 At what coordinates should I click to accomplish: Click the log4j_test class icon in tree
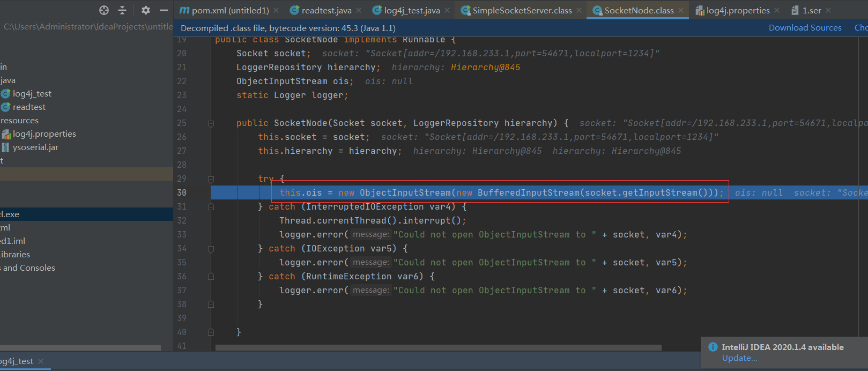(x=6, y=94)
